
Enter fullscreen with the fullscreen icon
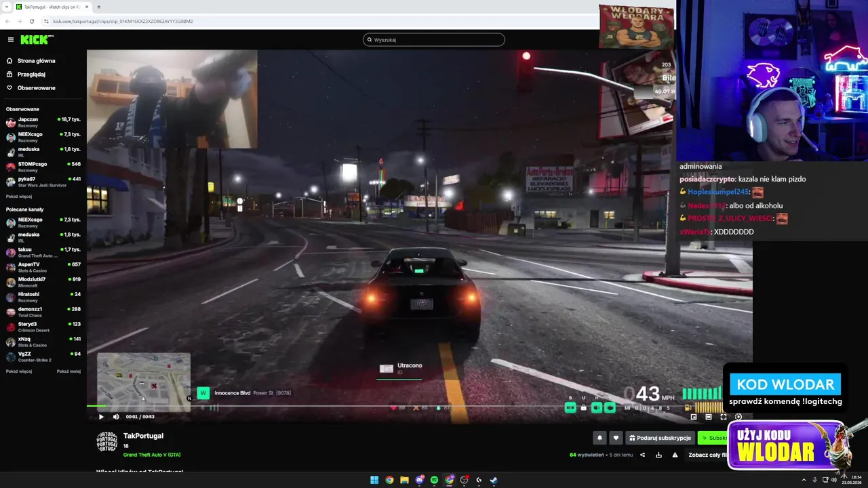click(x=724, y=417)
